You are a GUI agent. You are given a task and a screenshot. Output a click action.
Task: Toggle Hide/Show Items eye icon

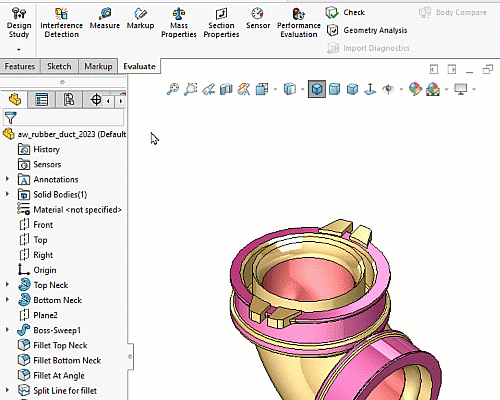click(x=388, y=89)
